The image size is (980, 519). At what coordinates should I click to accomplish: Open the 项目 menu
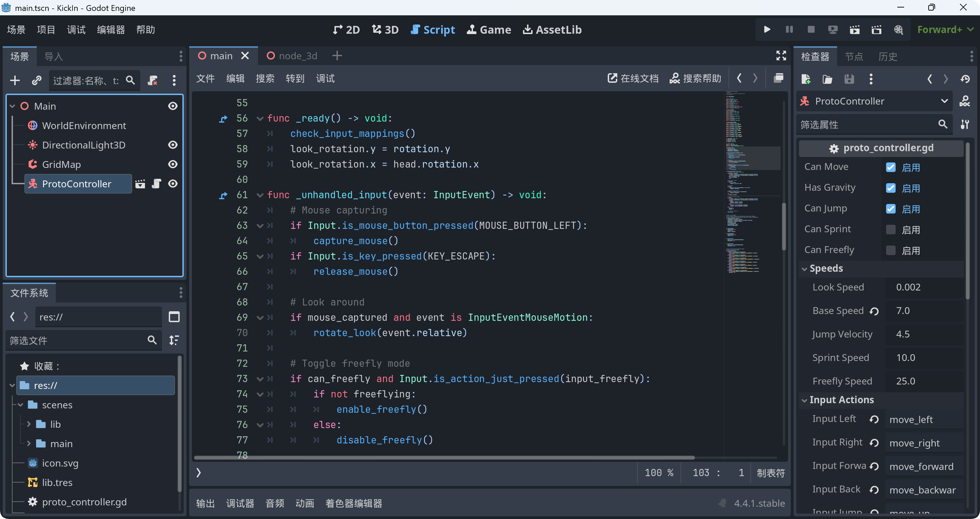[x=46, y=29]
